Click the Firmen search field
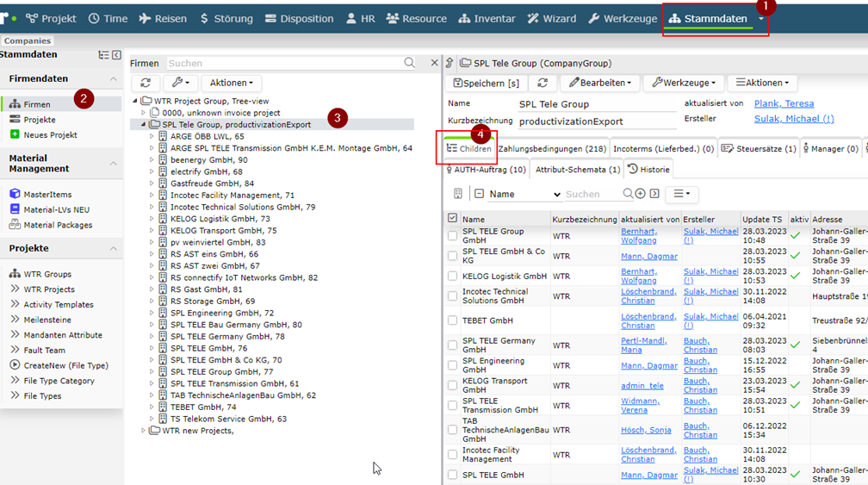Viewport: 868px width, 485px height. 283,63
